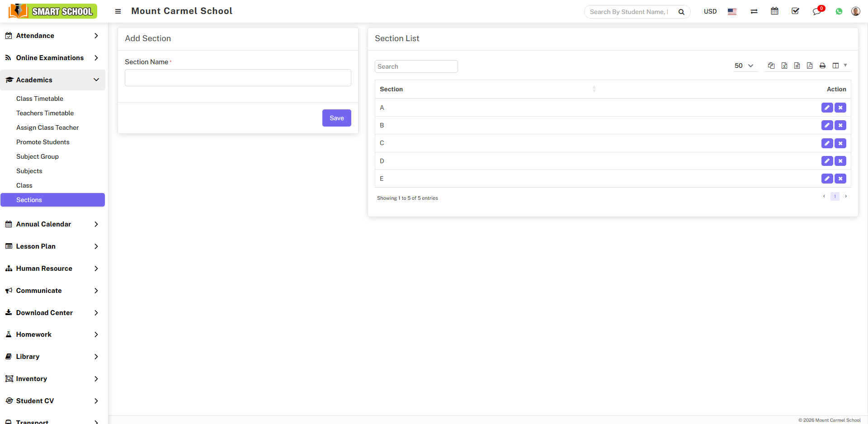Click the Save button
Image resolution: width=868 pixels, height=424 pixels.
click(336, 118)
